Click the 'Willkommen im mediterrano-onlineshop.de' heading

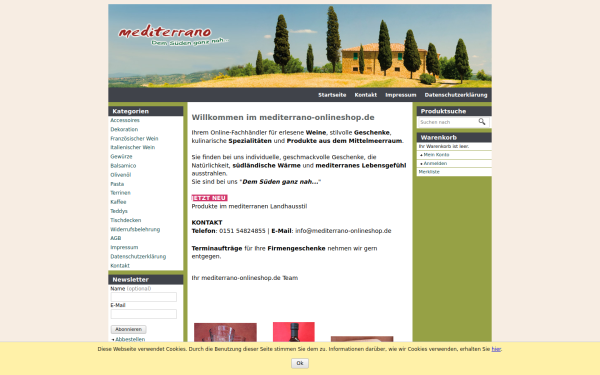coord(283,117)
